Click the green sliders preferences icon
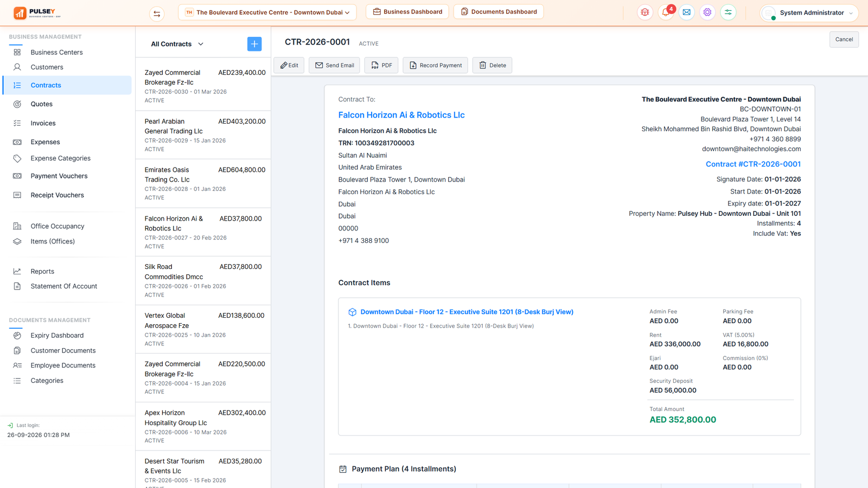The image size is (868, 488). point(728,12)
